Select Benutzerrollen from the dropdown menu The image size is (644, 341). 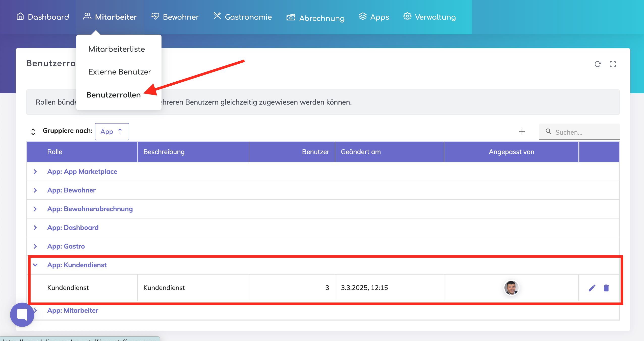[x=114, y=95]
